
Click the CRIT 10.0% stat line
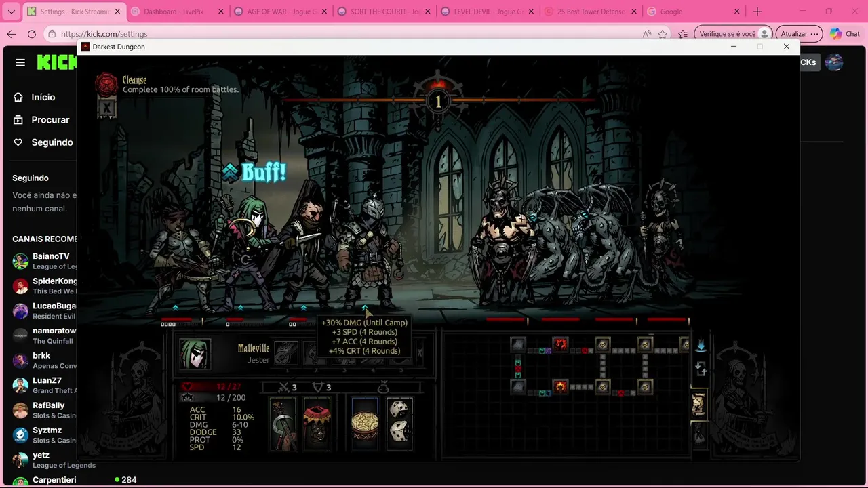pyautogui.click(x=222, y=418)
